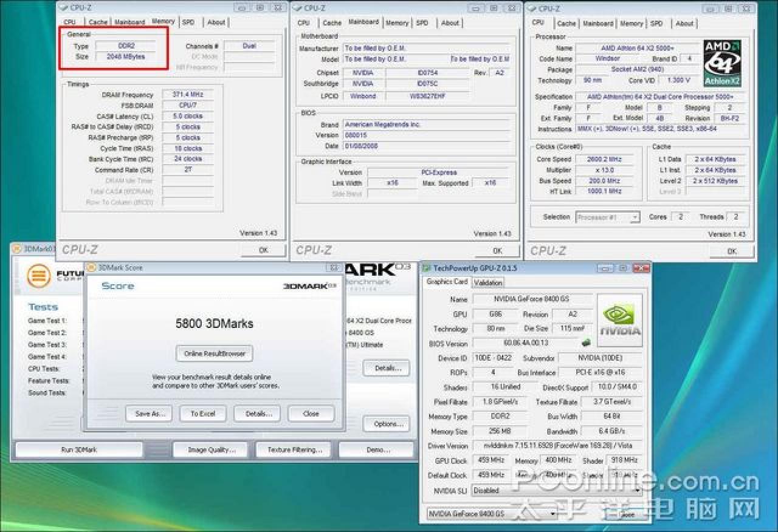Click the NVIDIA logo in GPU-Z
This screenshot has width=778, height=532.
click(x=619, y=320)
